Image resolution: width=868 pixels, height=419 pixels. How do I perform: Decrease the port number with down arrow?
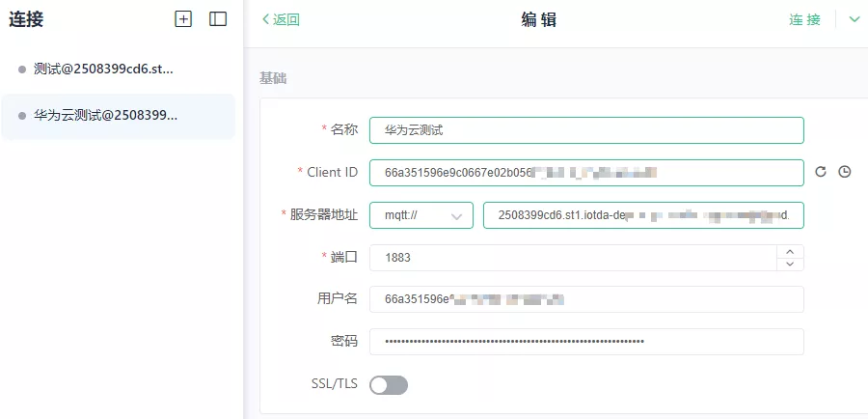[790, 264]
